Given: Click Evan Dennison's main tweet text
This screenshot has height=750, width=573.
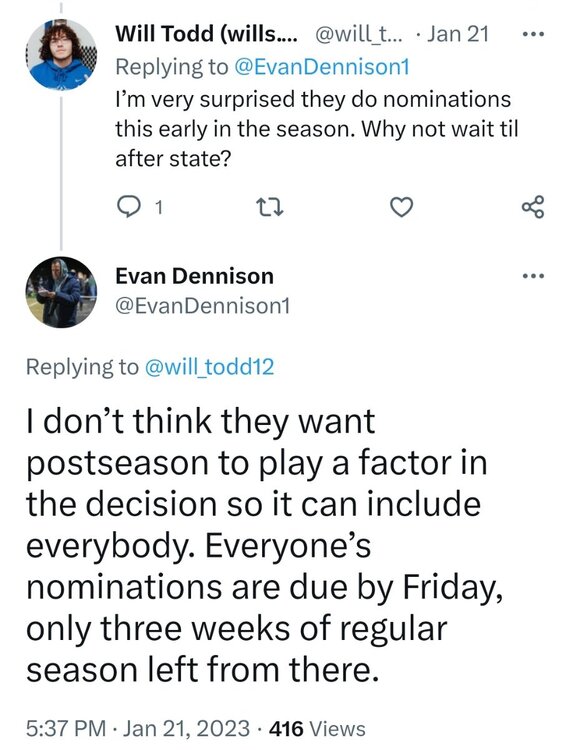Looking at the screenshot, I should (x=264, y=545).
